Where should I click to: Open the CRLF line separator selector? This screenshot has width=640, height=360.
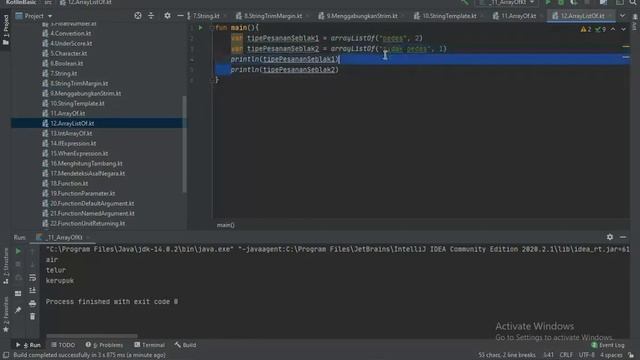coord(566,355)
